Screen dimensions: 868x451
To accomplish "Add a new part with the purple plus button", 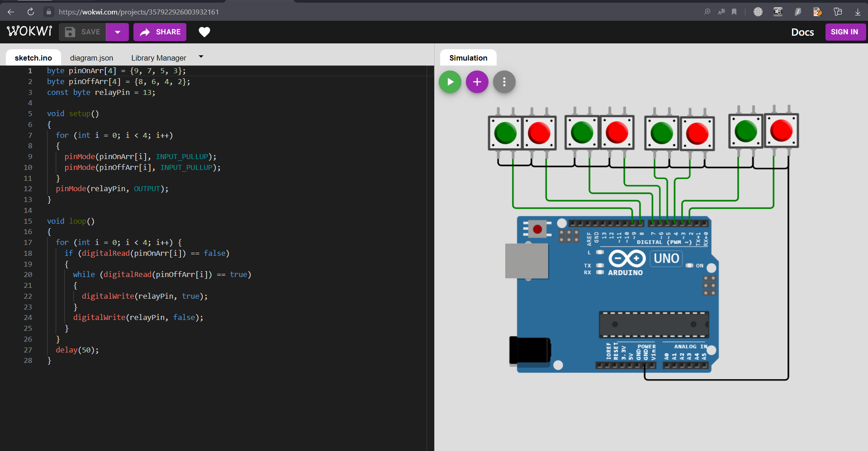I will (477, 82).
